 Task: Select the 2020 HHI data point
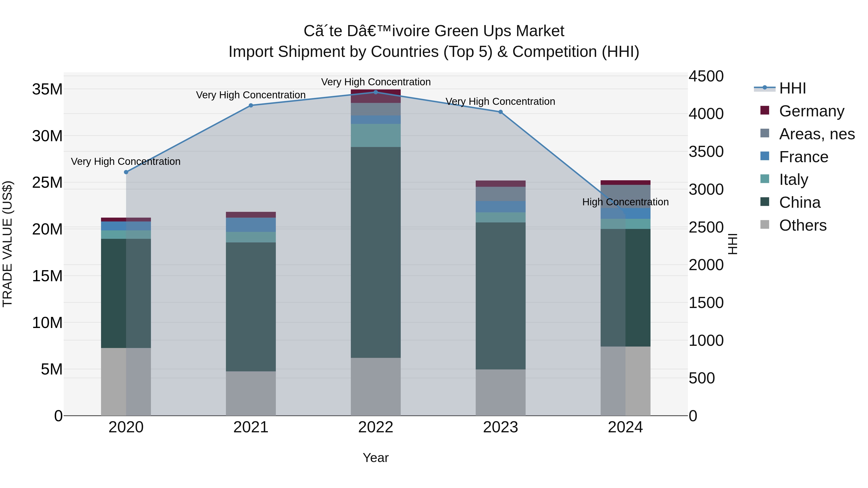(x=126, y=172)
